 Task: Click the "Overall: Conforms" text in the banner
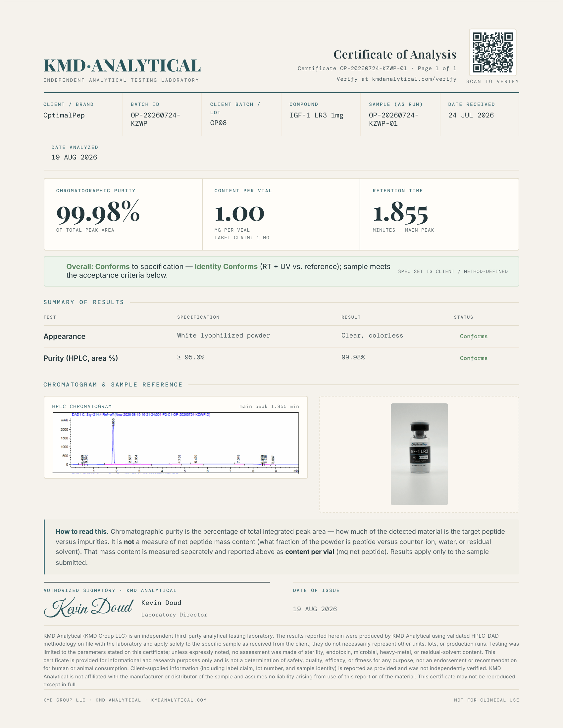(x=98, y=267)
